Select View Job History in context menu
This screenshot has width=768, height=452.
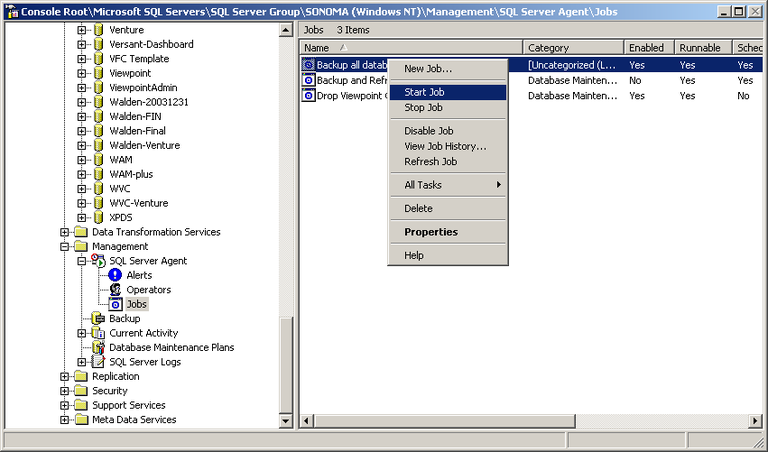point(445,146)
